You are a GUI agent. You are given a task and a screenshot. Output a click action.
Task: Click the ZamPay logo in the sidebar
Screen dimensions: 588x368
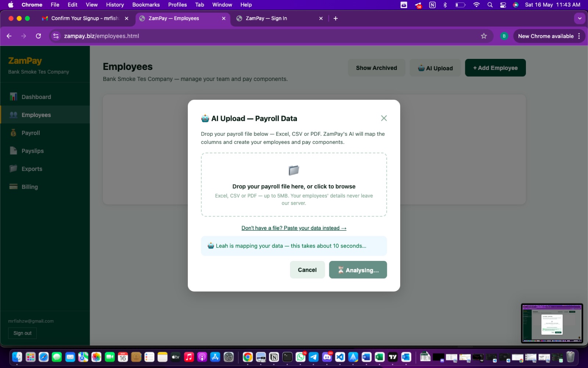click(x=25, y=61)
